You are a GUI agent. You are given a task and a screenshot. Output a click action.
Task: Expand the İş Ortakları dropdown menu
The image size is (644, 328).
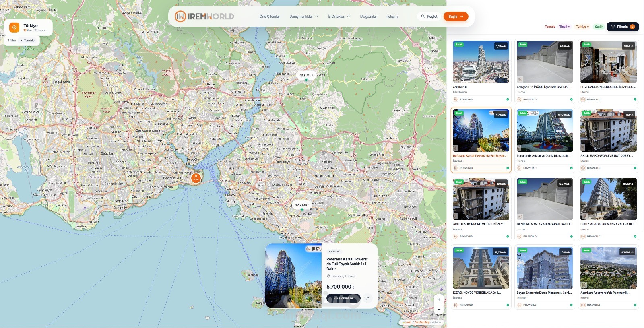tap(339, 17)
